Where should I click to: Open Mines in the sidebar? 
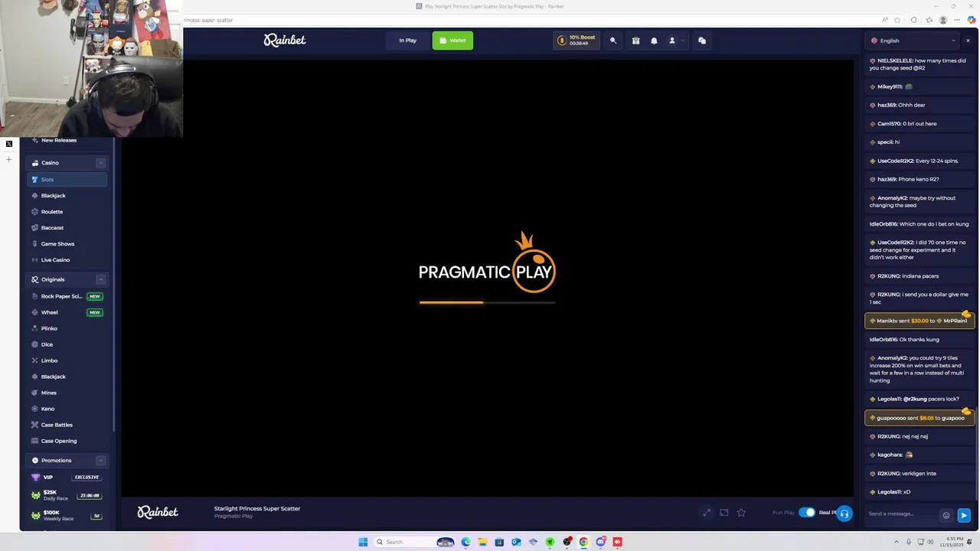point(67,393)
